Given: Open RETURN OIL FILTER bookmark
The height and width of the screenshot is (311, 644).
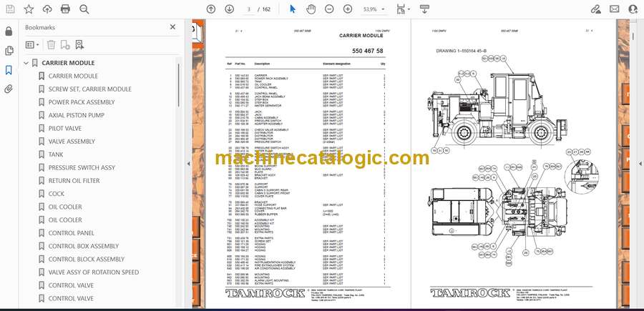Looking at the screenshot, I should point(74,181).
